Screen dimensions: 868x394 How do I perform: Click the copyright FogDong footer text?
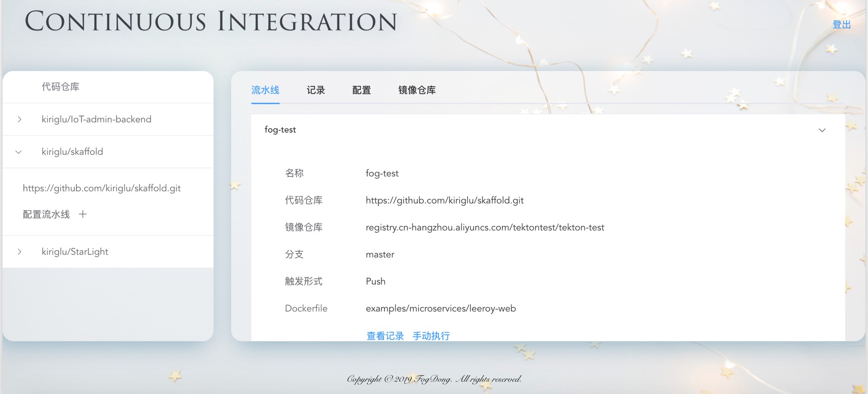coord(434,379)
